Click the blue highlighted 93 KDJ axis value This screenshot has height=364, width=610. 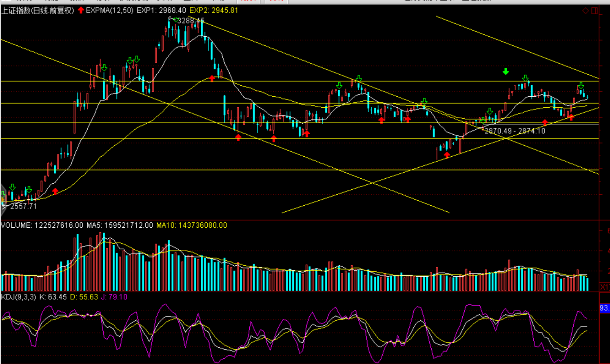[604, 308]
